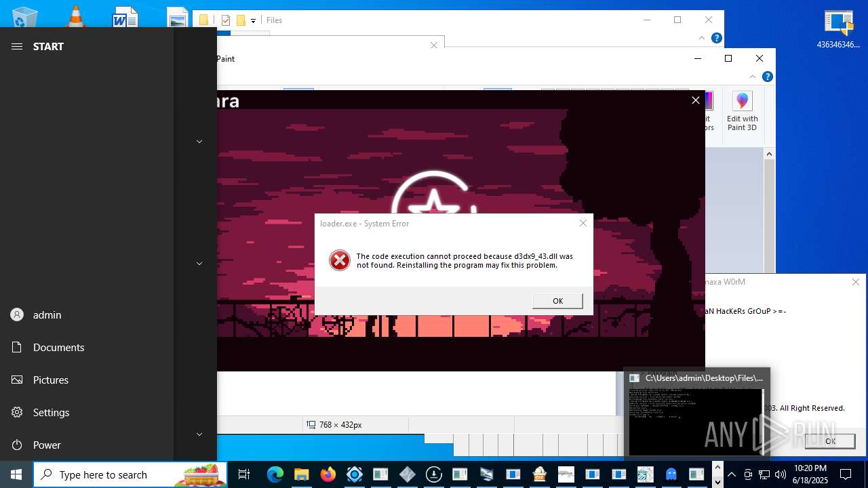Viewport: 868px width, 488px height.
Task: Open the volume control tray icon
Action: click(781, 474)
